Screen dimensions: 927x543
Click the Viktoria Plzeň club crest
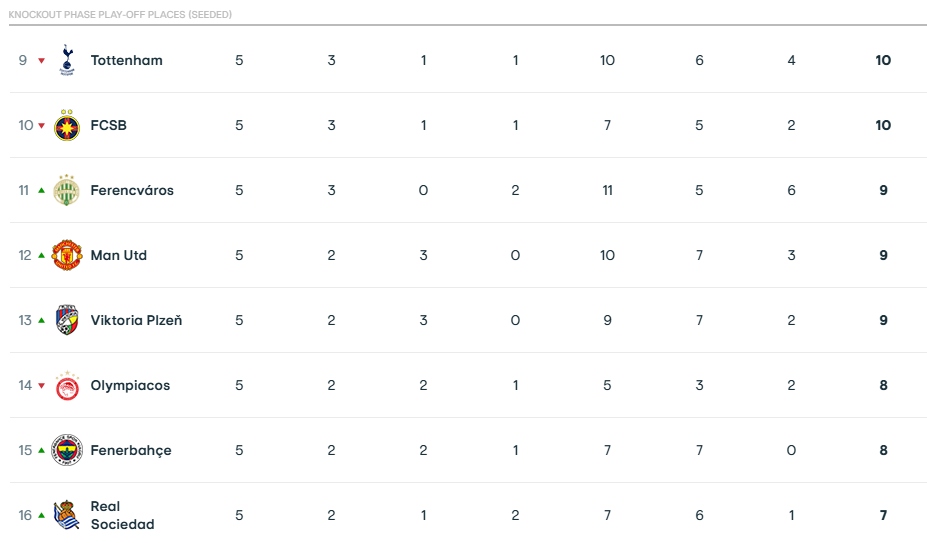click(x=67, y=321)
